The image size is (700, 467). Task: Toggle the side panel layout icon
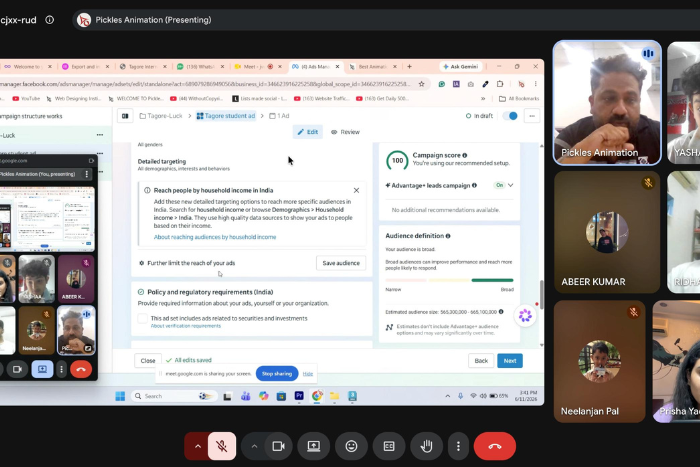coord(125,116)
